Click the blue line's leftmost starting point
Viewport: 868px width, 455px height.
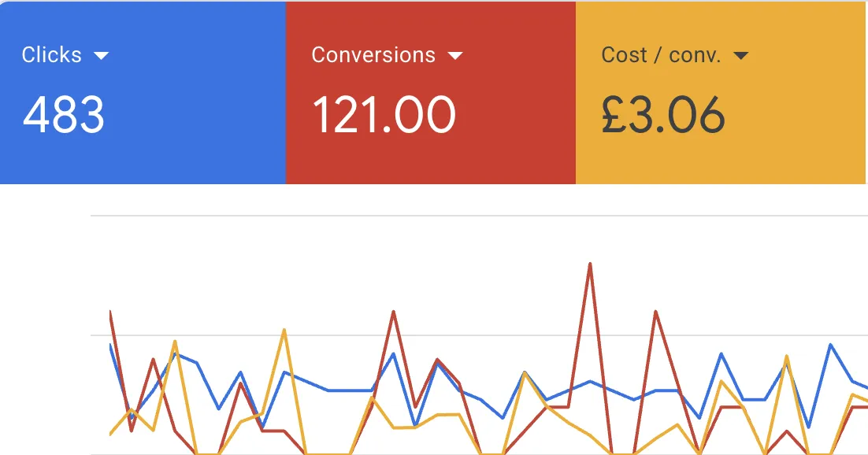click(110, 345)
